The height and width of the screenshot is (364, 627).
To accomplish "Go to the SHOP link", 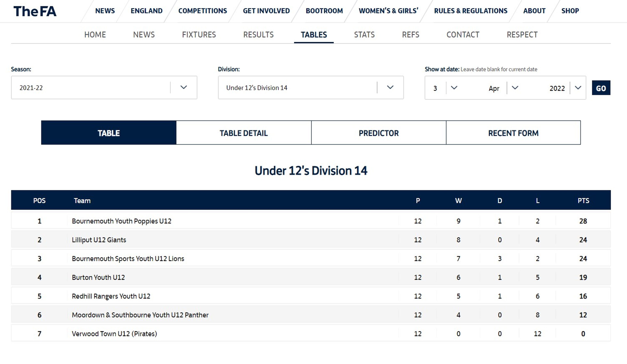I will pyautogui.click(x=570, y=11).
